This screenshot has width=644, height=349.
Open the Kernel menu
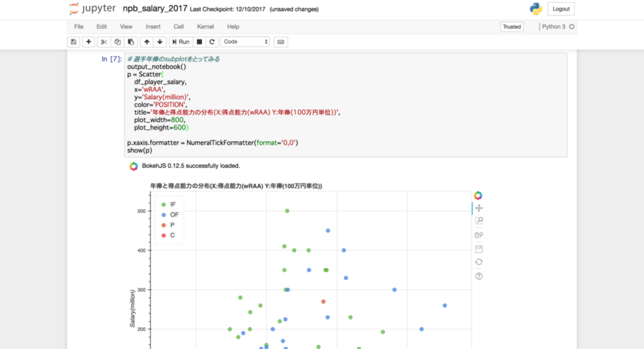205,27
